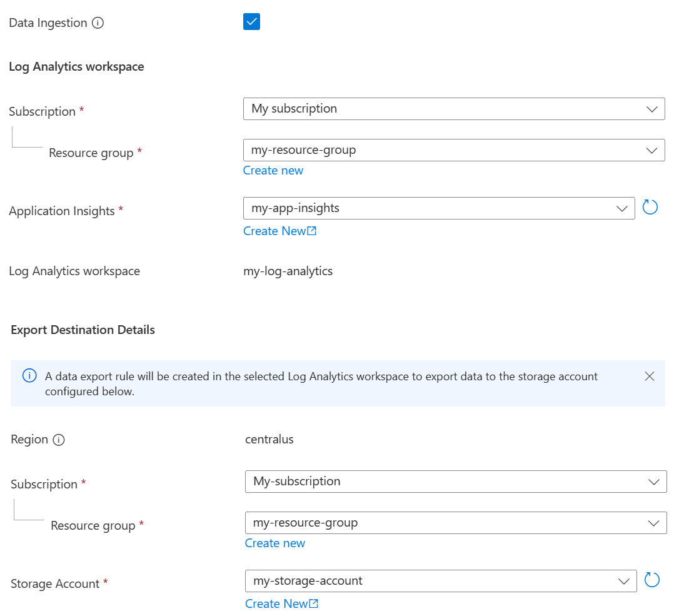Click Create New for Storage Account
684x616 pixels.
point(277,603)
